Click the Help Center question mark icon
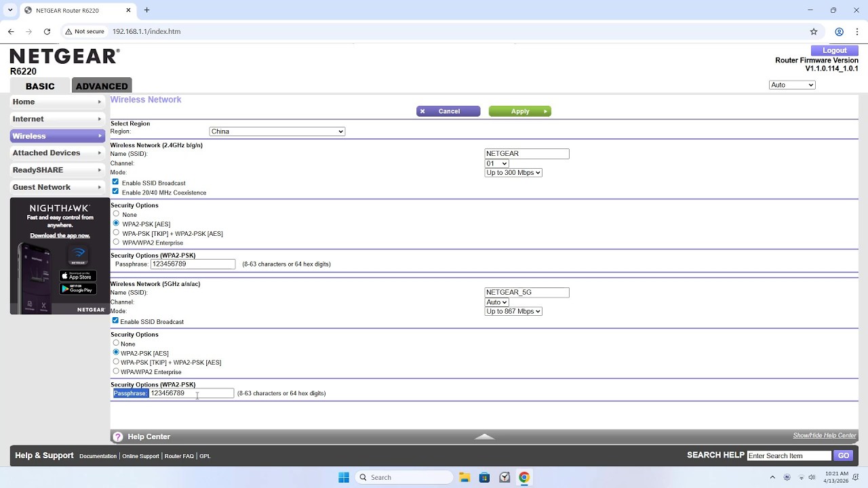The height and width of the screenshot is (488, 868). click(x=118, y=437)
